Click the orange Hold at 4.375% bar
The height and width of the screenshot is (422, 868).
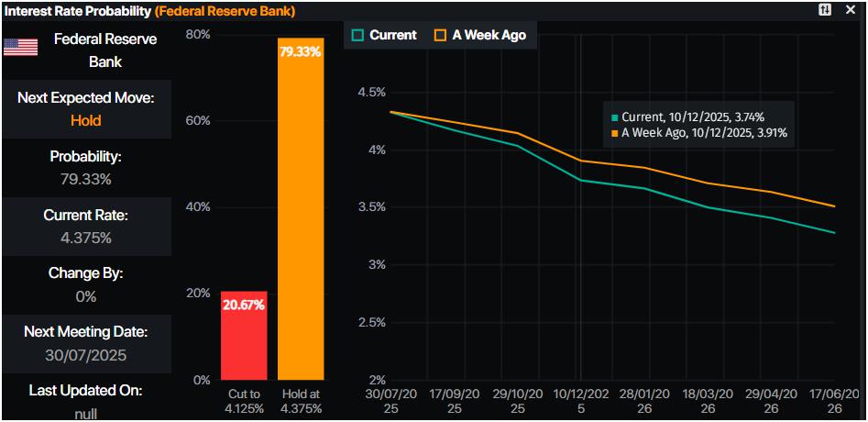[301, 209]
